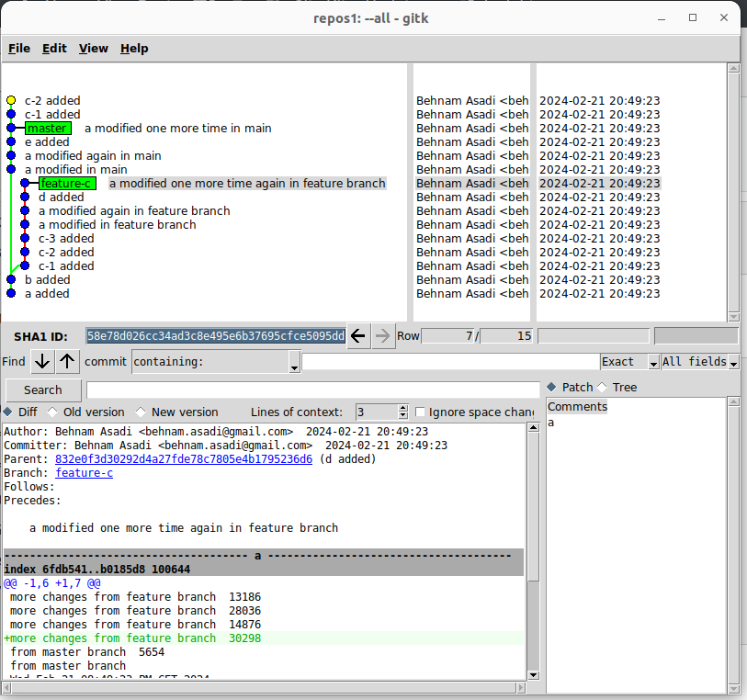Select the New version radio button

pos(141,412)
